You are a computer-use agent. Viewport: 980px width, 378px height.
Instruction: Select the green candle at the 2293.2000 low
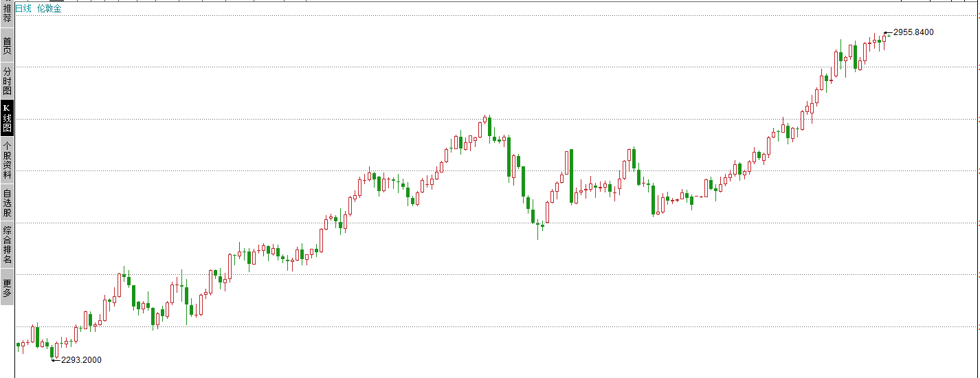pyautogui.click(x=52, y=352)
